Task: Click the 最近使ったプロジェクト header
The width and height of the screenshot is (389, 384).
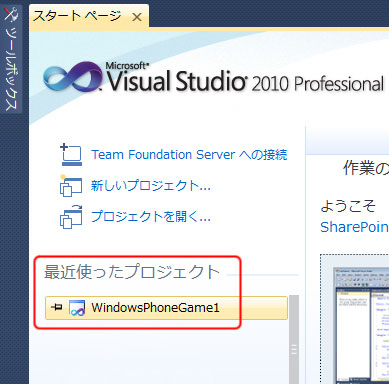Action: 132,272
